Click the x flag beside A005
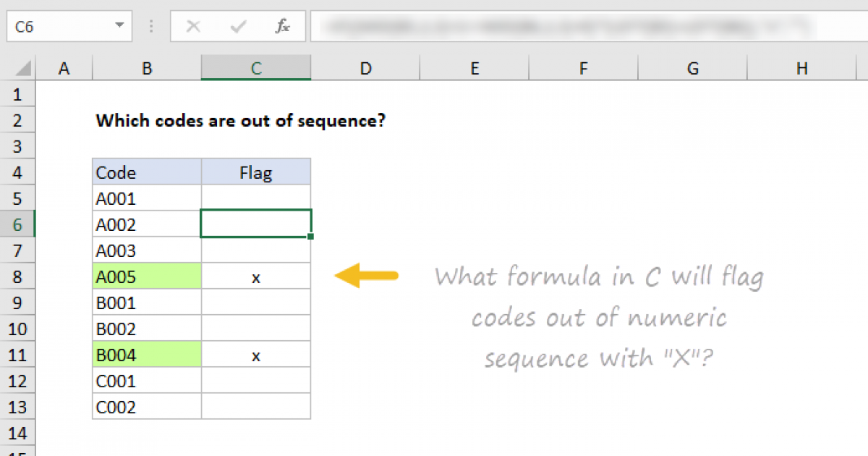868x456 pixels. point(255,276)
